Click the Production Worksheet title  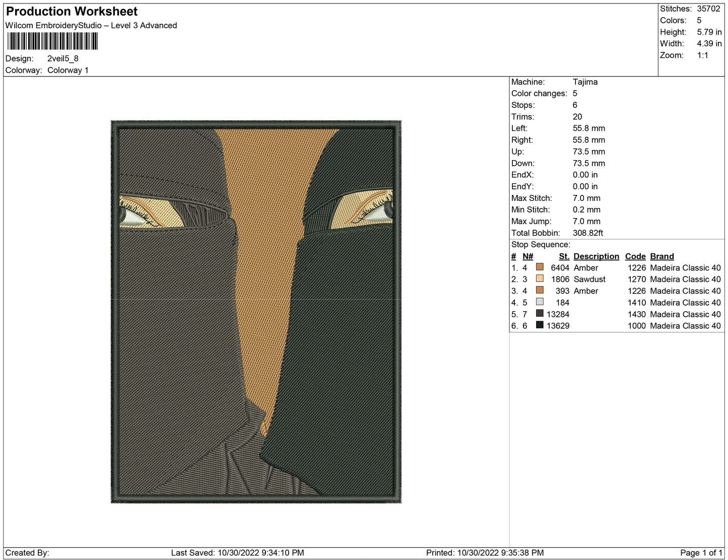(x=72, y=12)
